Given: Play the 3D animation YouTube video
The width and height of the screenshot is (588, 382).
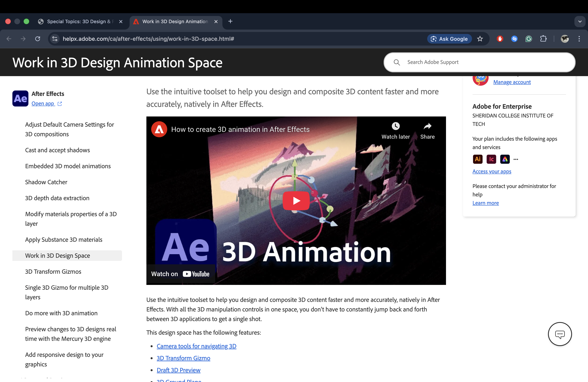Looking at the screenshot, I should pyautogui.click(x=296, y=201).
